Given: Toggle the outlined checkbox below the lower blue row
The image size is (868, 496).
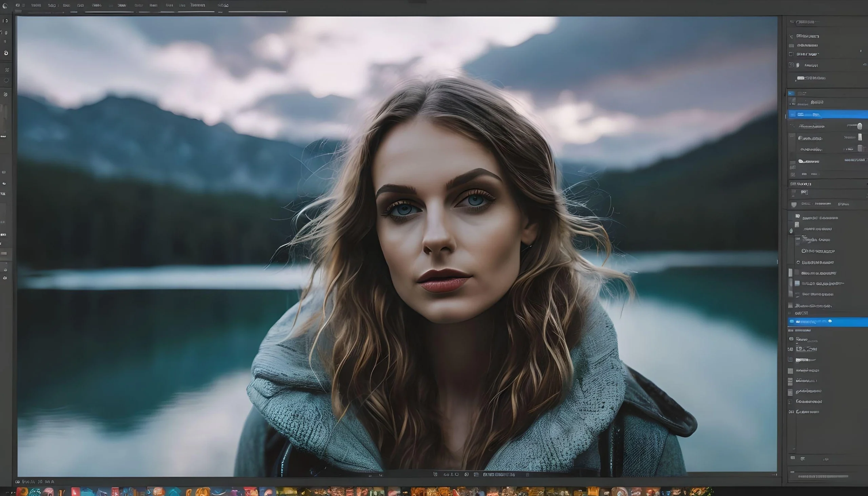Looking at the screenshot, I should coord(790,359).
